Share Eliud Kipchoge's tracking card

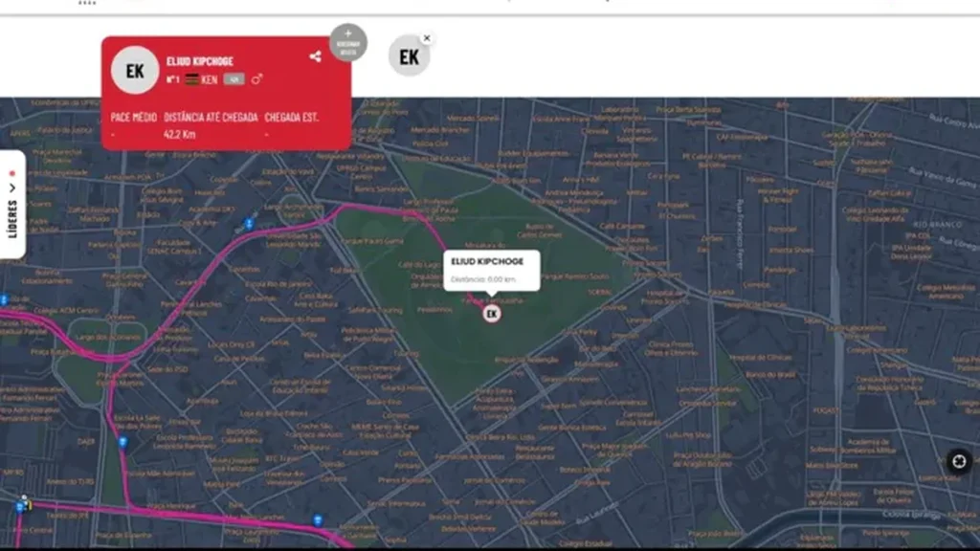coord(315,56)
